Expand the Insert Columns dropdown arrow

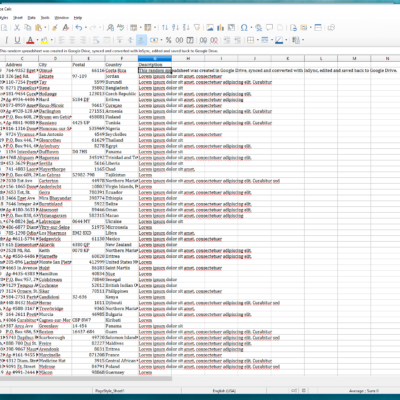(155, 28)
